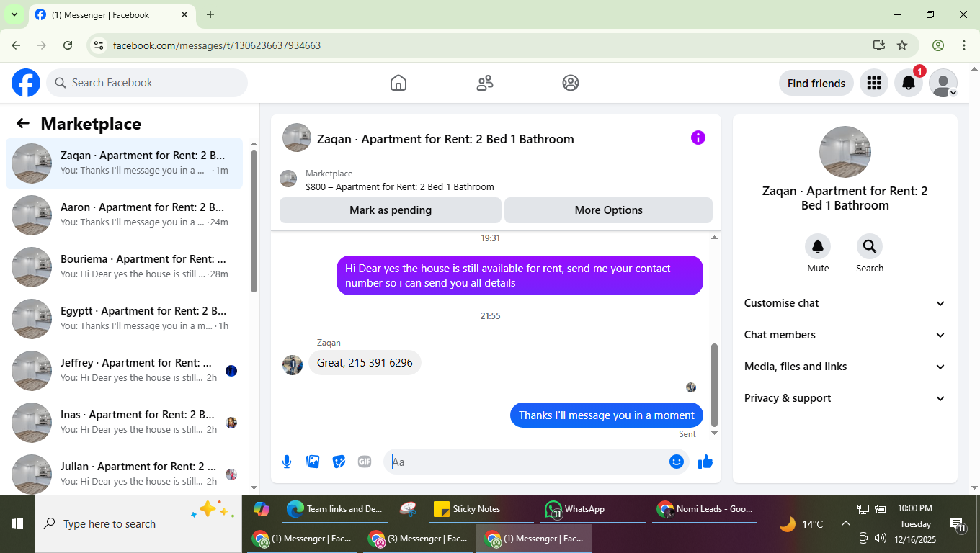The image size is (980, 553).
Task: Open Windows notification center icon
Action: pyautogui.click(x=958, y=525)
